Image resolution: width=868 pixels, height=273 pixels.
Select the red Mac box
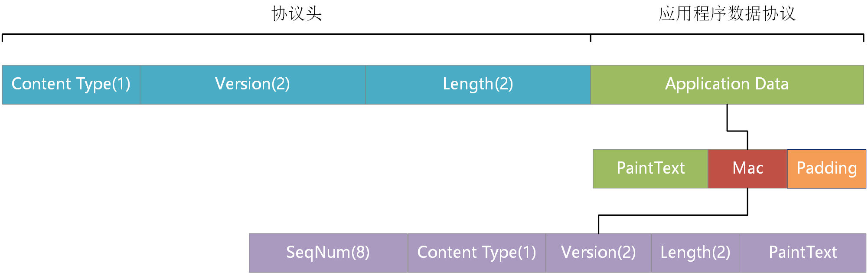click(x=747, y=168)
